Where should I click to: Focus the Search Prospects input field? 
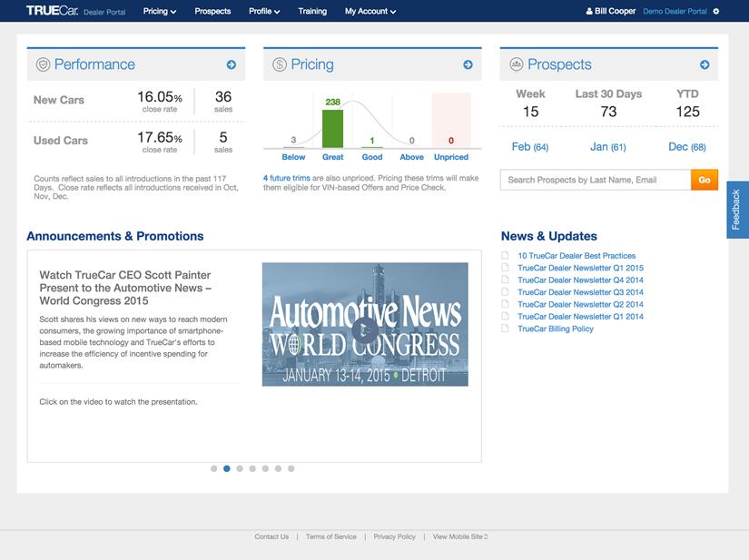pos(596,180)
